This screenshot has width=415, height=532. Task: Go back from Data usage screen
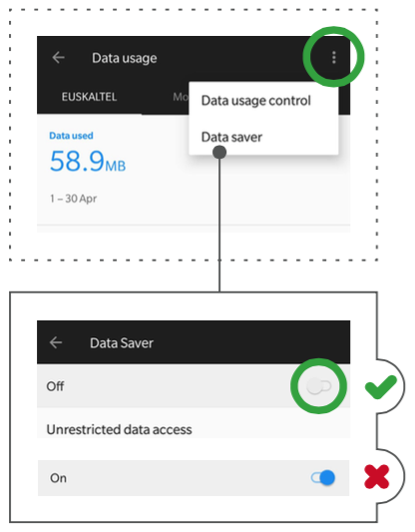(58, 58)
